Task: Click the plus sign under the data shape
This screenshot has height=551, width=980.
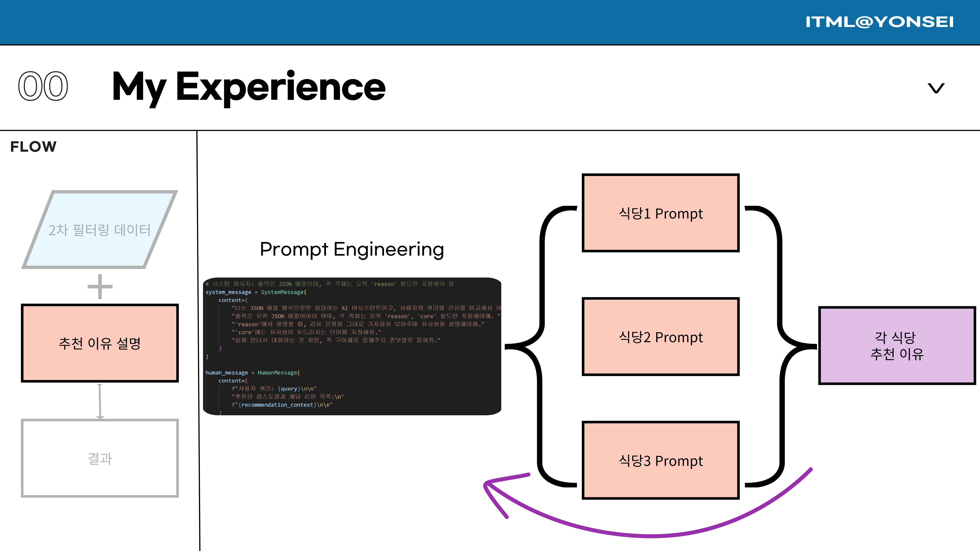Action: tap(100, 286)
